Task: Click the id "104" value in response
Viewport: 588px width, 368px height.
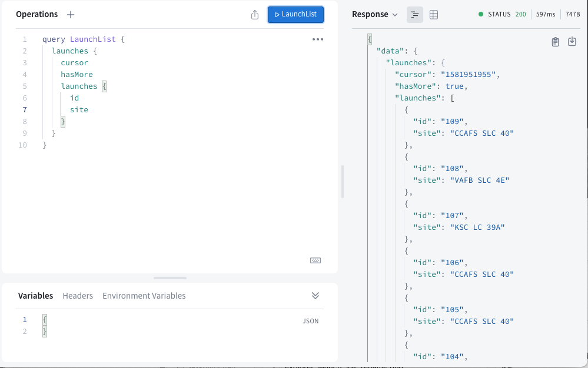Action: coord(452,357)
